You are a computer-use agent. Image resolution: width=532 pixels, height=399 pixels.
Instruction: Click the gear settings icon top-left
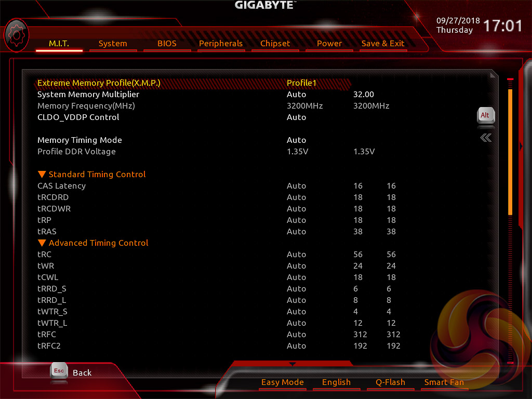[x=17, y=35]
